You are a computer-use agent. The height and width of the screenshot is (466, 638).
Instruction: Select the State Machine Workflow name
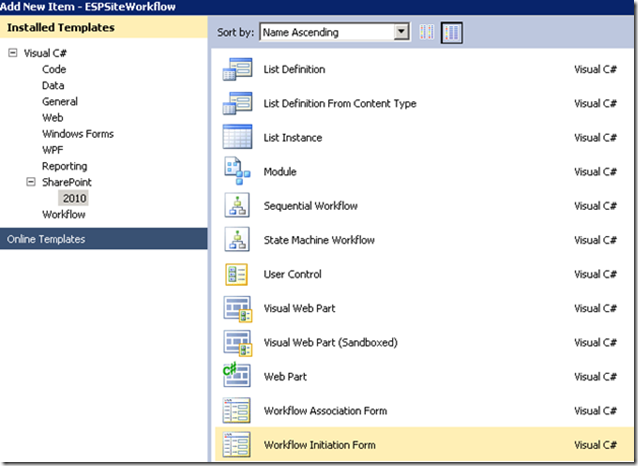pyautogui.click(x=319, y=240)
